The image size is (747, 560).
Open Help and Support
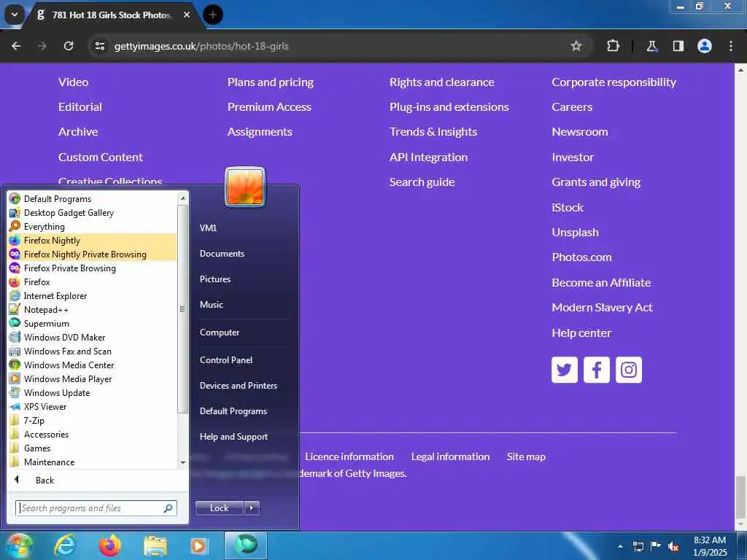pyautogui.click(x=233, y=437)
